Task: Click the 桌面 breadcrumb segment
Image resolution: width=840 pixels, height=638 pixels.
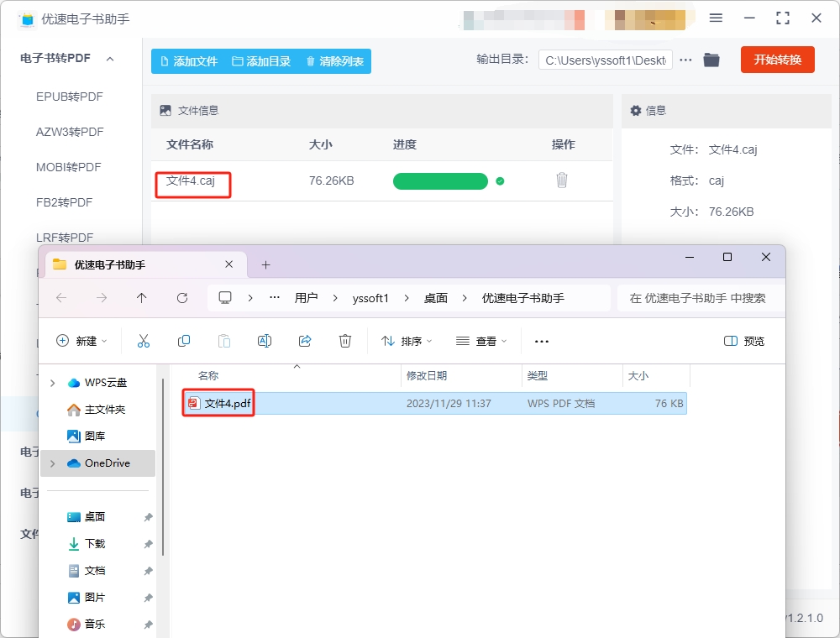Action: point(435,298)
